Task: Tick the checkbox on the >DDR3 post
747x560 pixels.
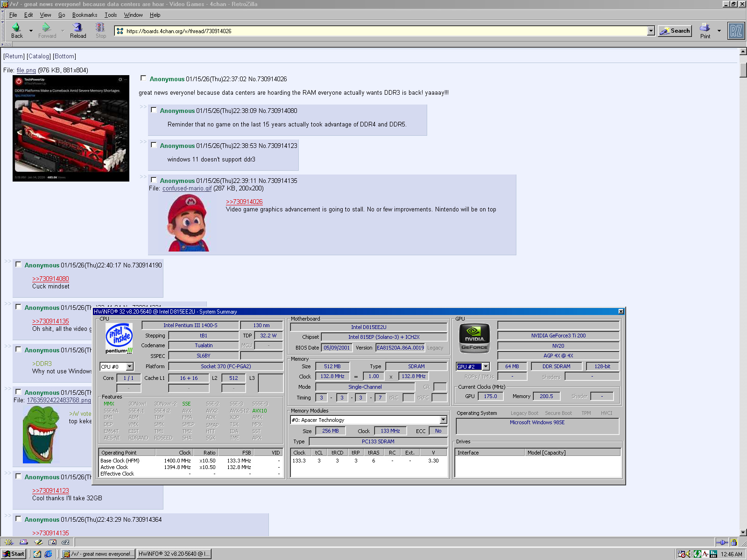Action: pos(18,350)
